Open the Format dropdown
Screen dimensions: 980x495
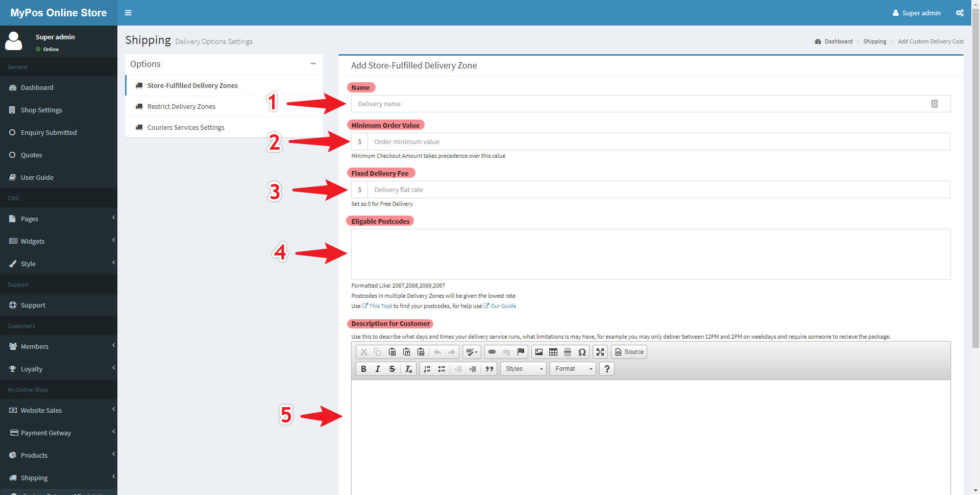pos(573,369)
